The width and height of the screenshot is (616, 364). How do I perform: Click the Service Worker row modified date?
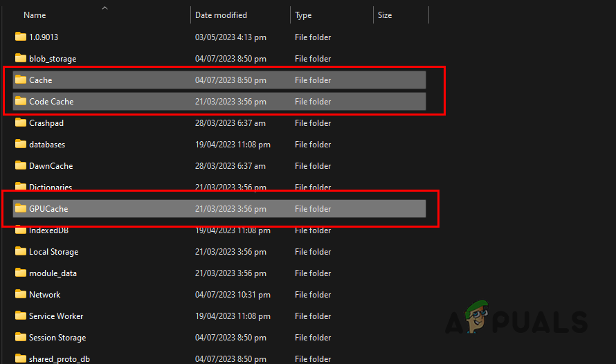(x=233, y=316)
